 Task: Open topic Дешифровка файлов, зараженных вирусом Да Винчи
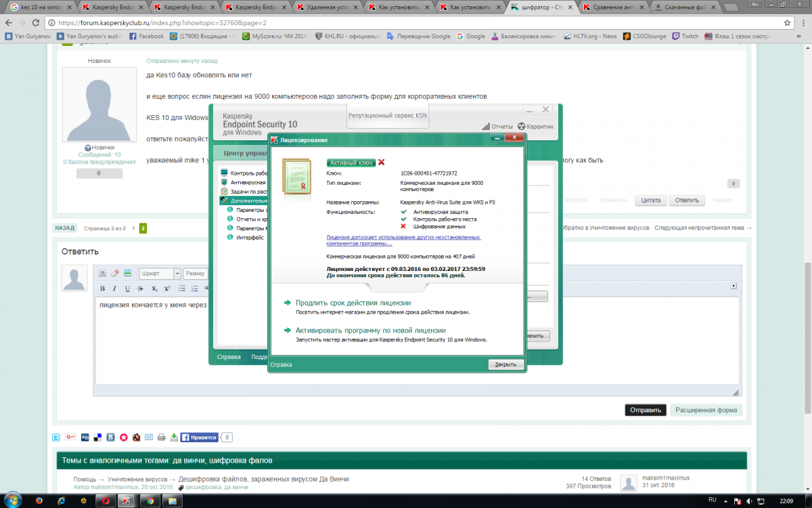(264, 479)
